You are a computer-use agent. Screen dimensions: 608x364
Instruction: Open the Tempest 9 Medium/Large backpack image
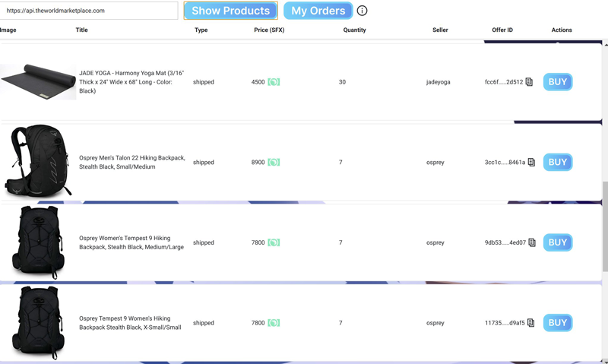point(38,242)
